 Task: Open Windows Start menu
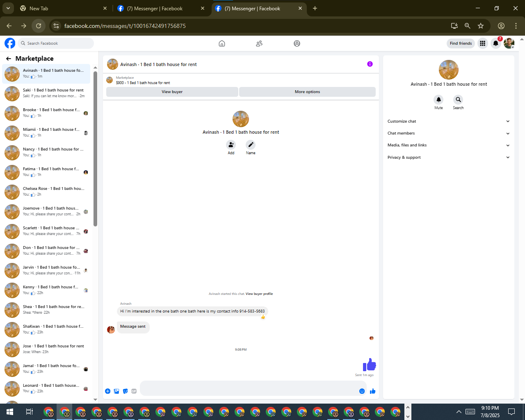tap(10, 412)
